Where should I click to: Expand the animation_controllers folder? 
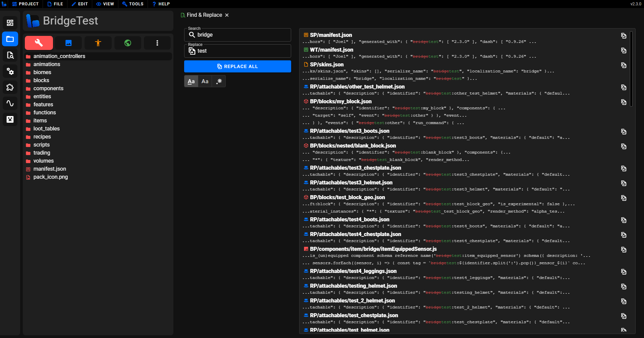59,56
